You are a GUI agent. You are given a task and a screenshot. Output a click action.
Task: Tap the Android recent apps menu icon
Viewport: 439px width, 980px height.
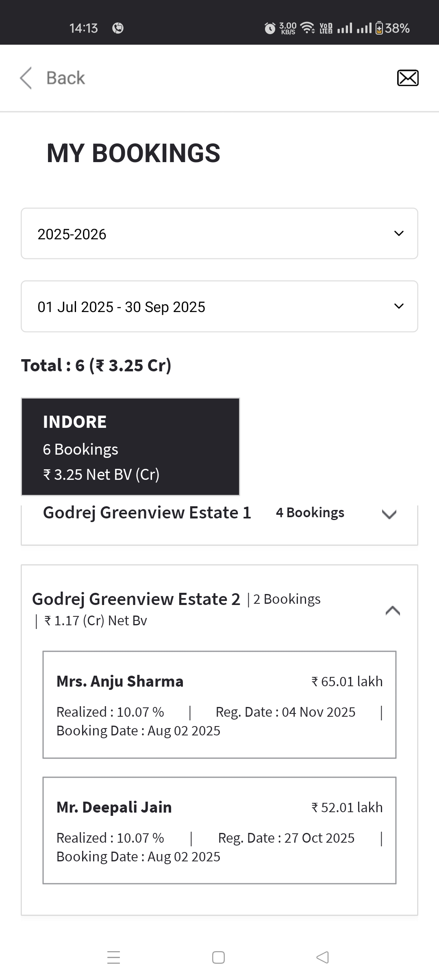pyautogui.click(x=113, y=957)
